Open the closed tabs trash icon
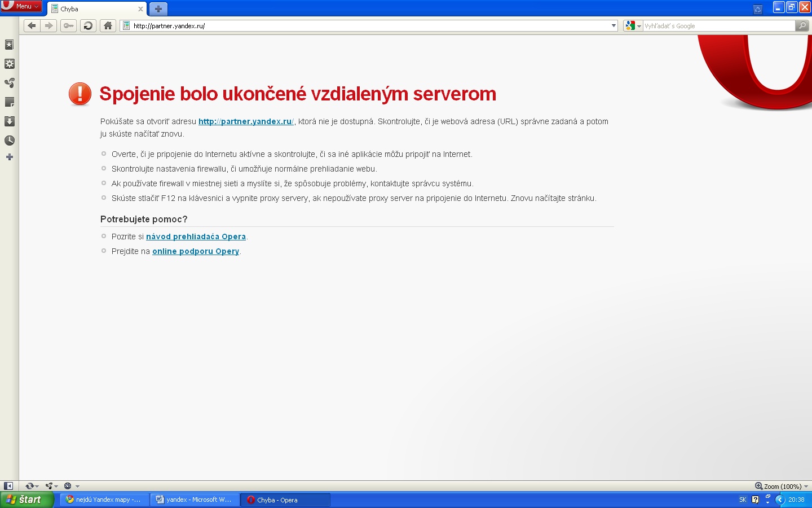 (x=758, y=9)
